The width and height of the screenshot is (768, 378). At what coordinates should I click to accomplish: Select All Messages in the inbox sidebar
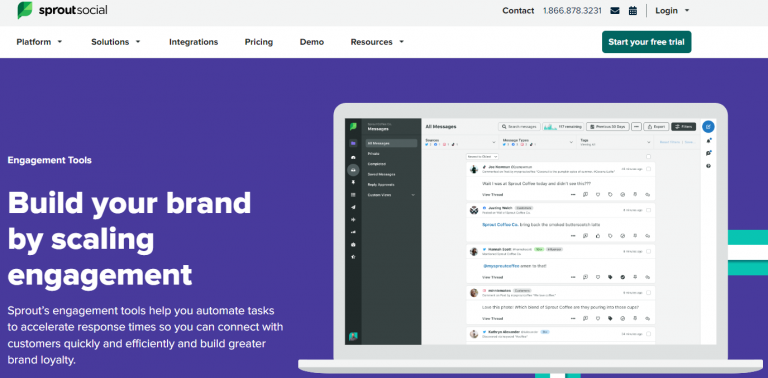pyautogui.click(x=391, y=143)
